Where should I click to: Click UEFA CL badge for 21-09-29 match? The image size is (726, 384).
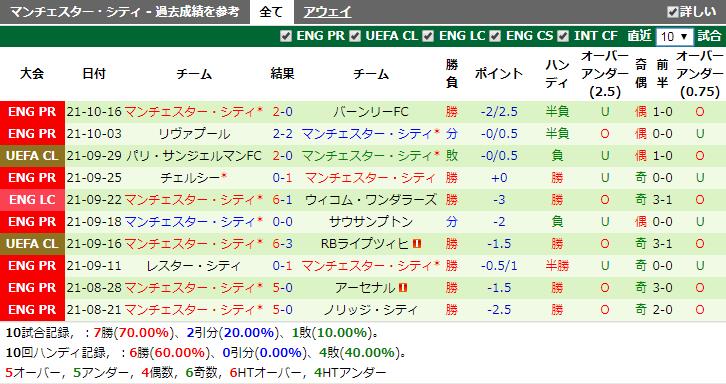point(32,156)
